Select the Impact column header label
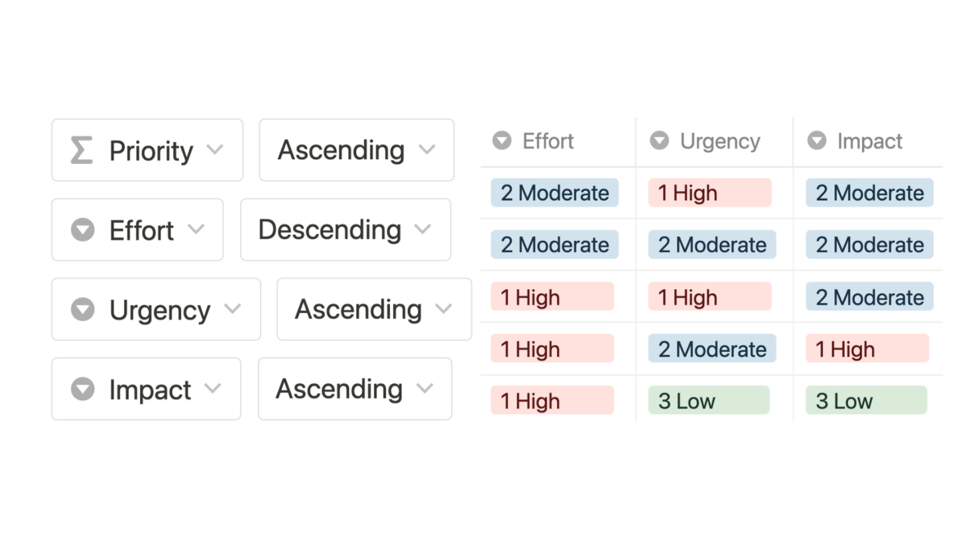Viewport: 980px width, 536px height. [x=870, y=141]
